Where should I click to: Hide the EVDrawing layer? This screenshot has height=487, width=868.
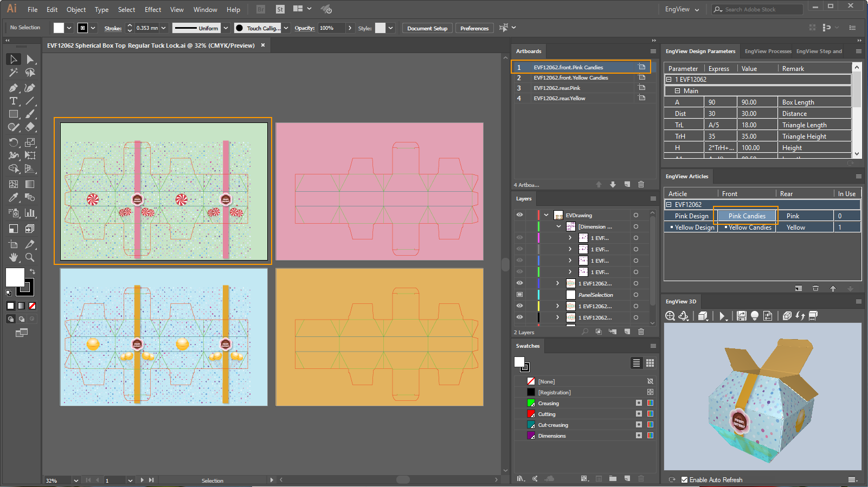coord(519,215)
